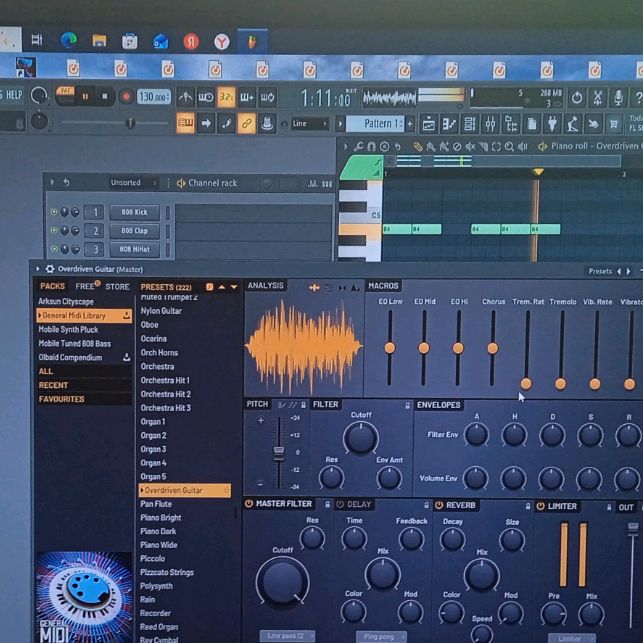Open the Channel rack view icon
This screenshot has width=643, height=643.
tap(470, 123)
